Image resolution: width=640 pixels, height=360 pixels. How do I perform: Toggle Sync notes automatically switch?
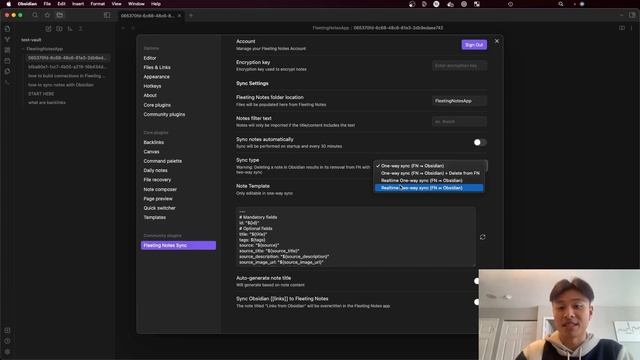coord(480,142)
